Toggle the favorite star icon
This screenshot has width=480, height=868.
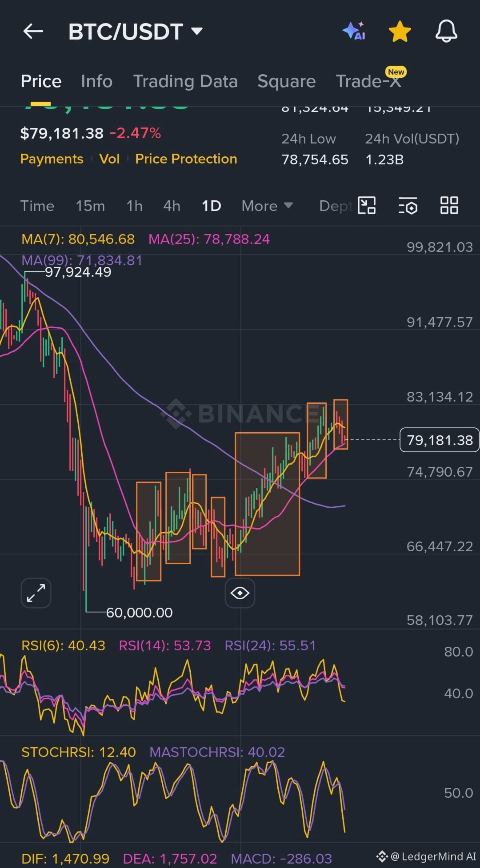(400, 32)
